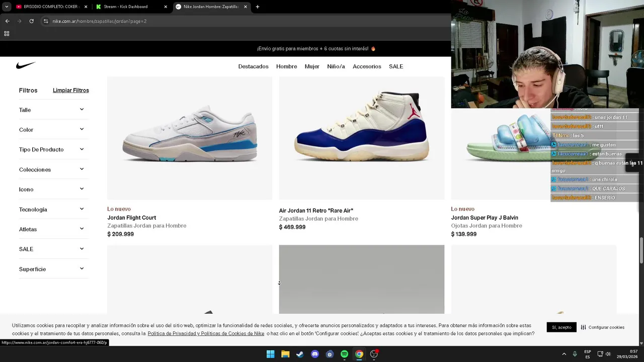Expand the Talle filter
Image resolution: width=644 pixels, height=362 pixels.
pos(53,110)
